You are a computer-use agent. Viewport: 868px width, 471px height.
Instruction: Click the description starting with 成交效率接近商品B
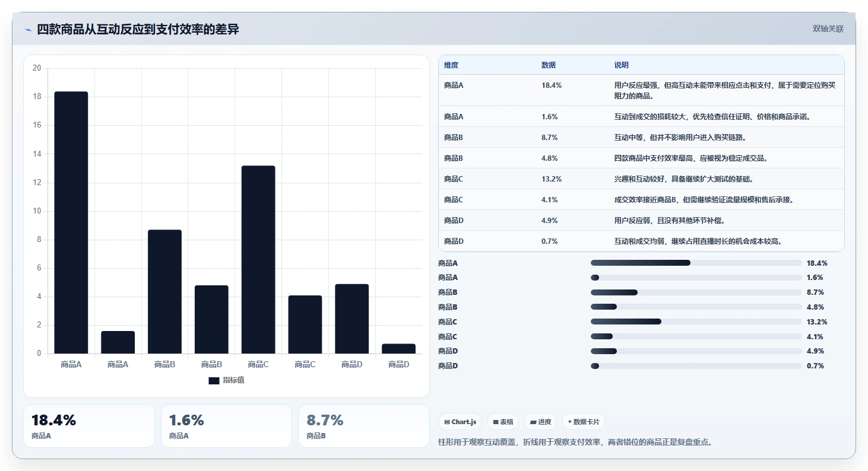coord(704,200)
